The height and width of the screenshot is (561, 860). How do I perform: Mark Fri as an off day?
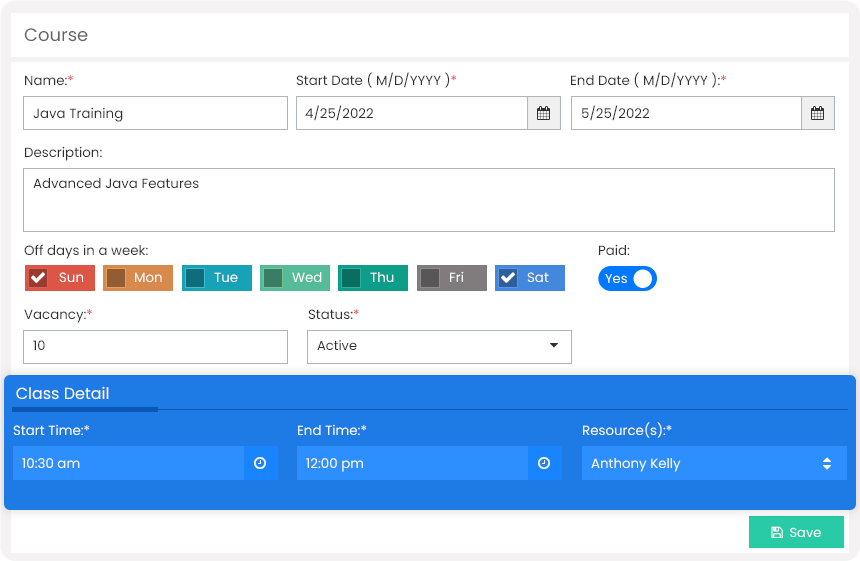(429, 277)
